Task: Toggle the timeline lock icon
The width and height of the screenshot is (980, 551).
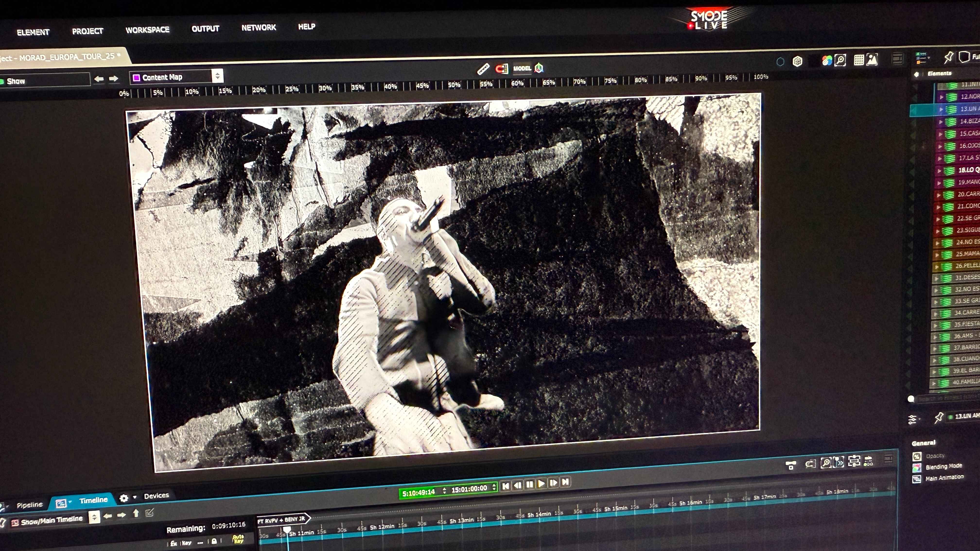Action: point(214,541)
